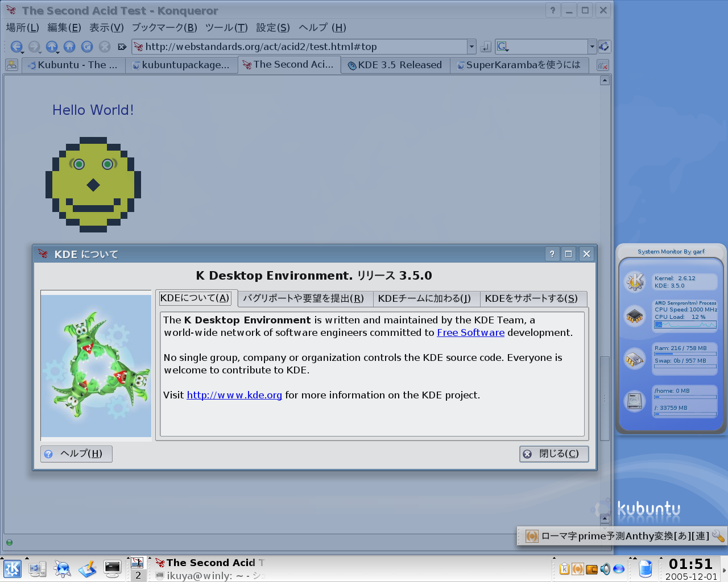Image resolution: width=728 pixels, height=582 pixels.
Task: Click the wallet icon in the system tray
Action: pyautogui.click(x=591, y=569)
